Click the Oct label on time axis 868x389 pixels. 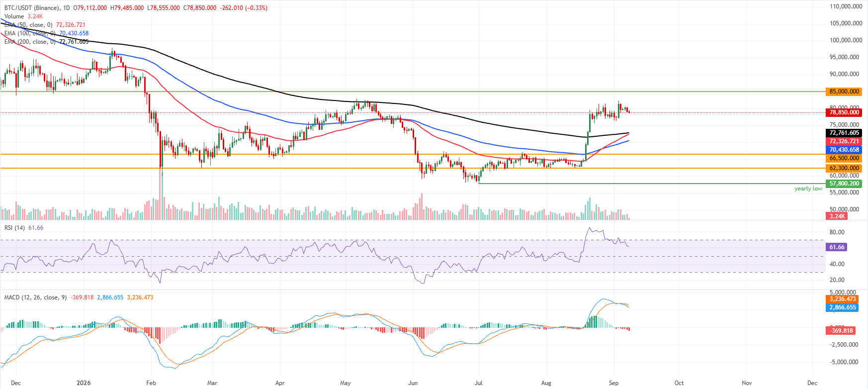[x=679, y=383]
